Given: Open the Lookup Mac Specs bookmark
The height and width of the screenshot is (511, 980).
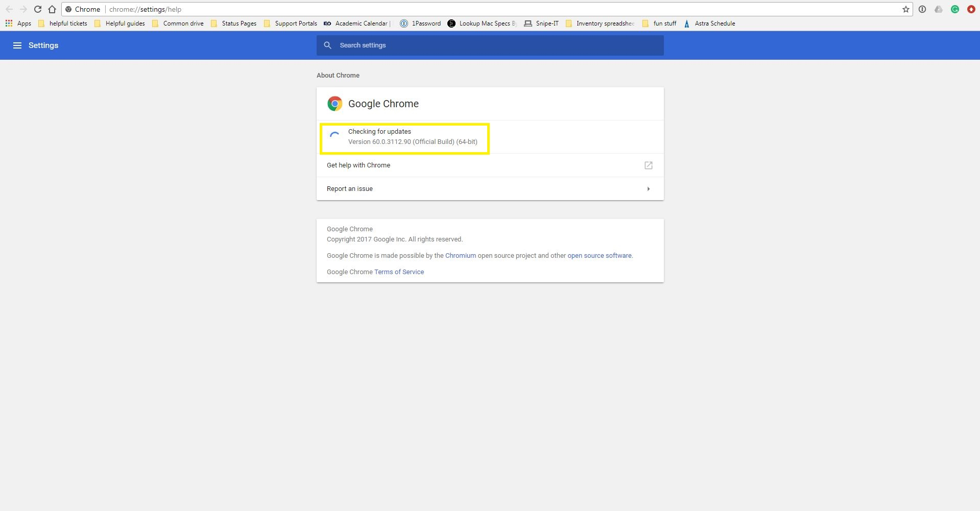Looking at the screenshot, I should 482,23.
